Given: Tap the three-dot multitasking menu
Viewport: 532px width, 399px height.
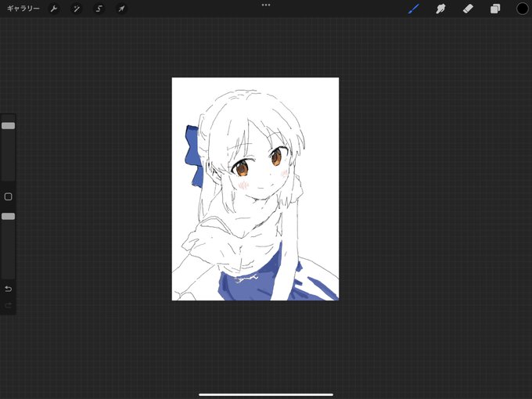Looking at the screenshot, I should (x=266, y=5).
